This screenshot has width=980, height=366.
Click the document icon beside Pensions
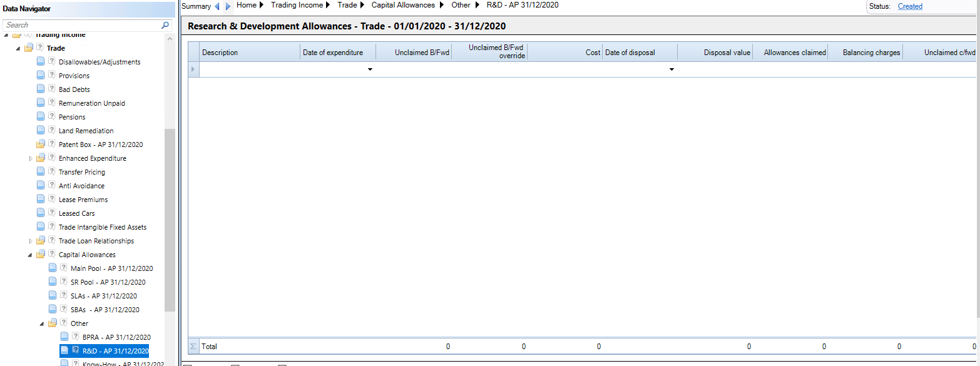41,116
